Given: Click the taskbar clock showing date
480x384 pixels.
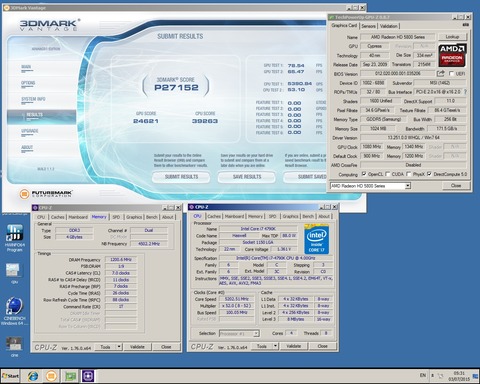Looking at the screenshot, I should point(459,376).
